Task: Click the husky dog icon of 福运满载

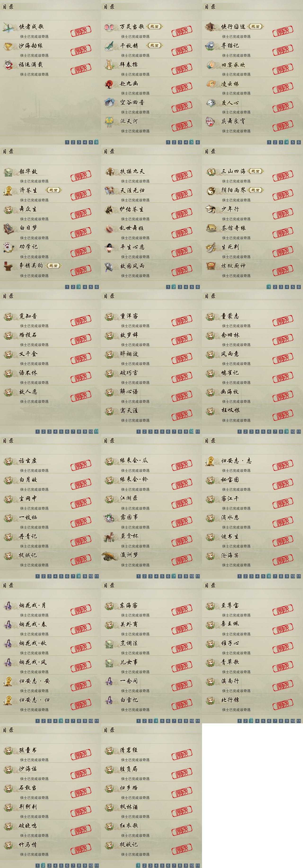Action: point(8,65)
